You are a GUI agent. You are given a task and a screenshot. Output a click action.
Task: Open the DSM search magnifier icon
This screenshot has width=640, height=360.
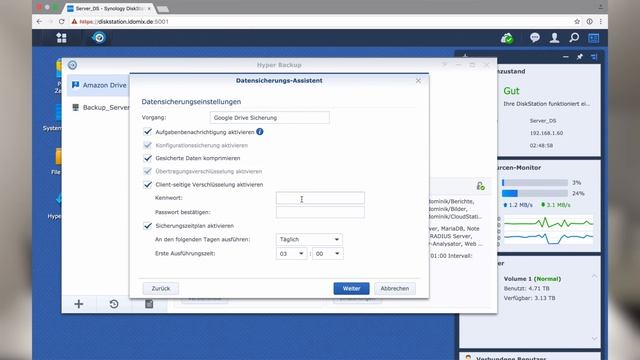tap(574, 38)
